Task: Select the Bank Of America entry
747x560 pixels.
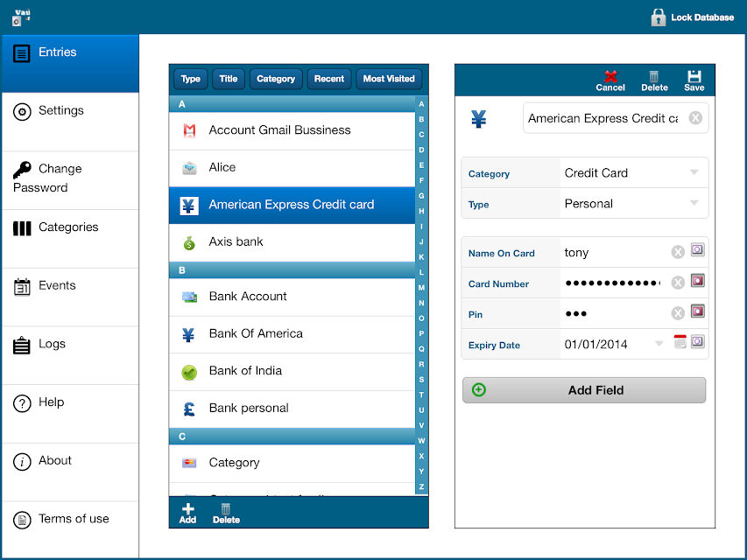Action: [292, 334]
